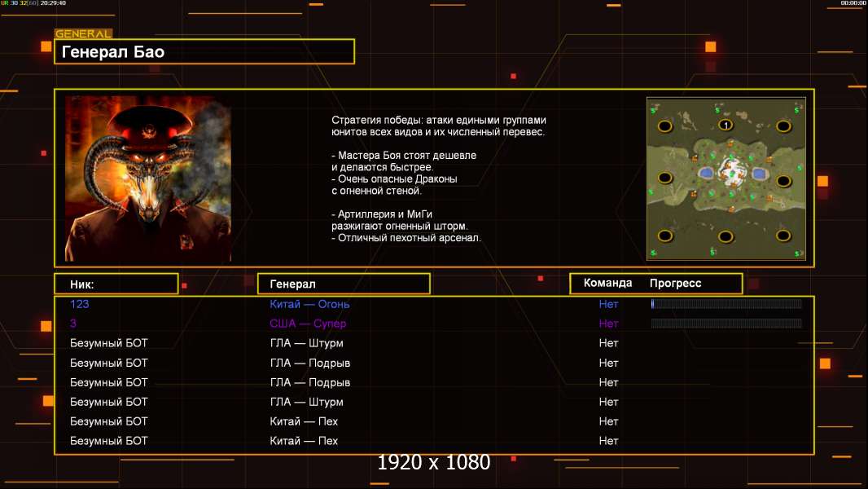
Task: Click the "Артиллерия и МиГи" line
Action: tap(382, 214)
